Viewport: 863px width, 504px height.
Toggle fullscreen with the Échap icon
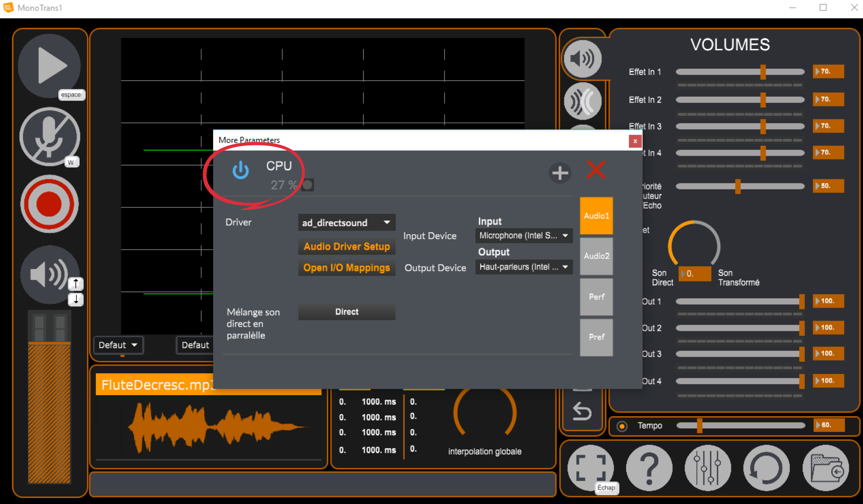coord(591,468)
